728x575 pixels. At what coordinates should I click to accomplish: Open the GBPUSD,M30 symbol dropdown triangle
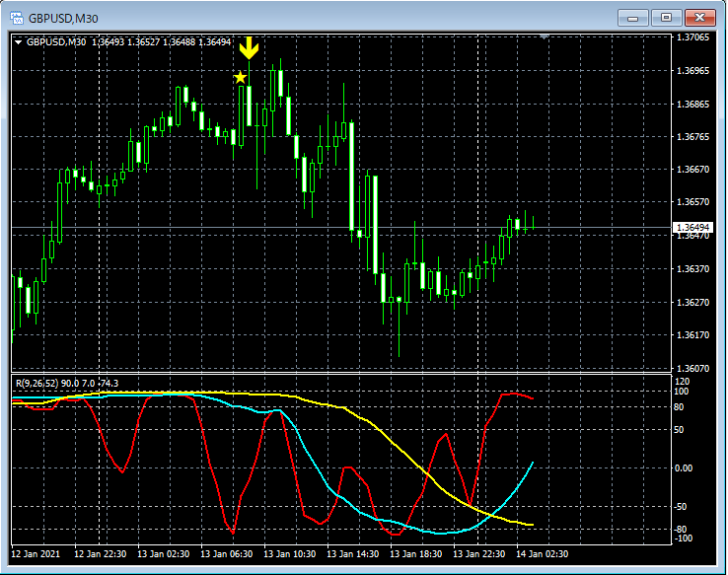tap(18, 41)
